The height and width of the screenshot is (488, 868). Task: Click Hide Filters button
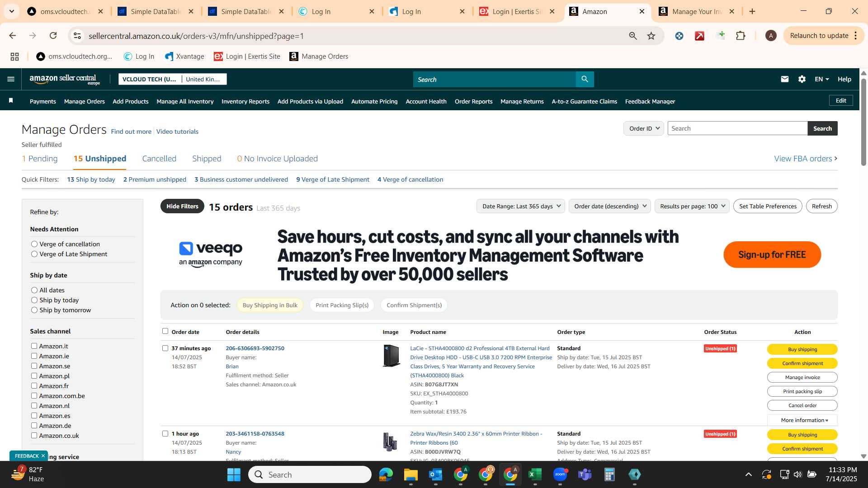click(x=182, y=206)
